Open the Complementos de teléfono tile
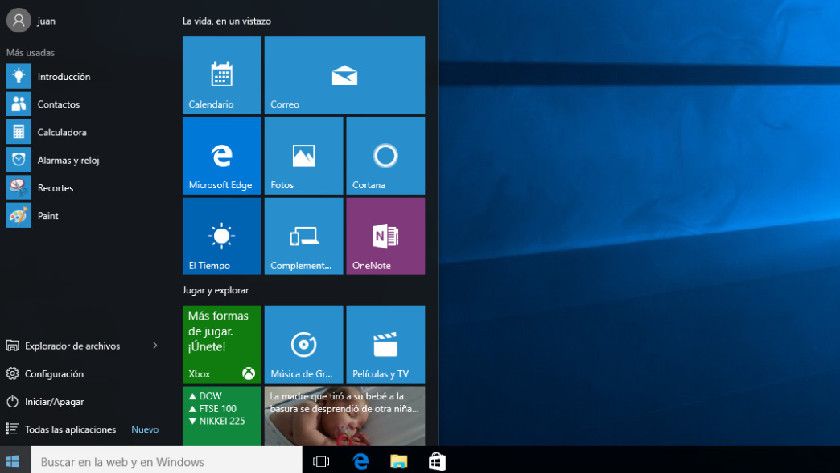The image size is (840, 473). point(304,236)
